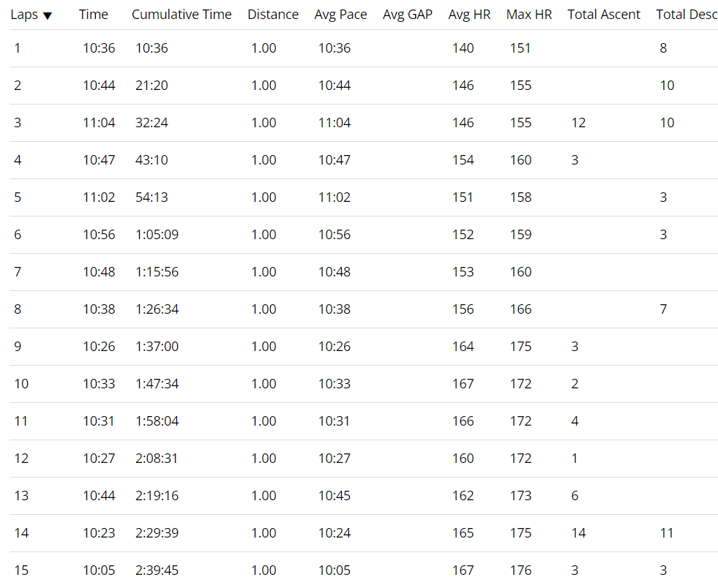The width and height of the screenshot is (718, 588).
Task: Select the Avg GAP column header
Action: coord(408,15)
